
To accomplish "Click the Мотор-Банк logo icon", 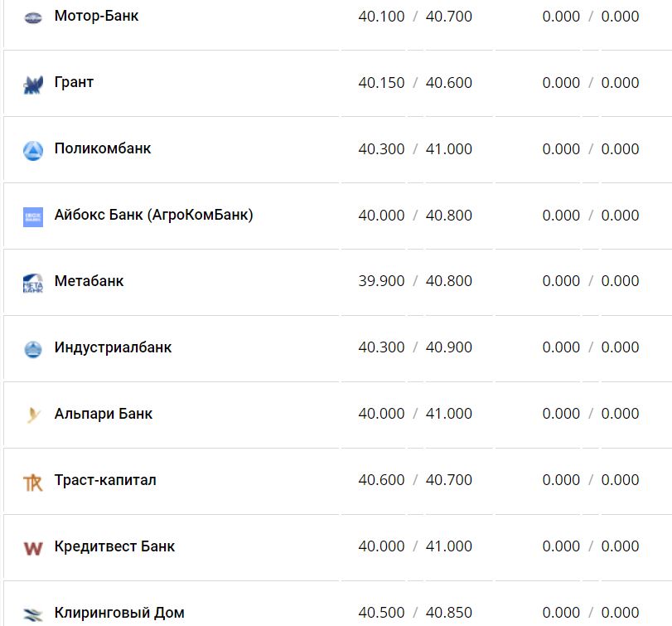I will tap(32, 17).
